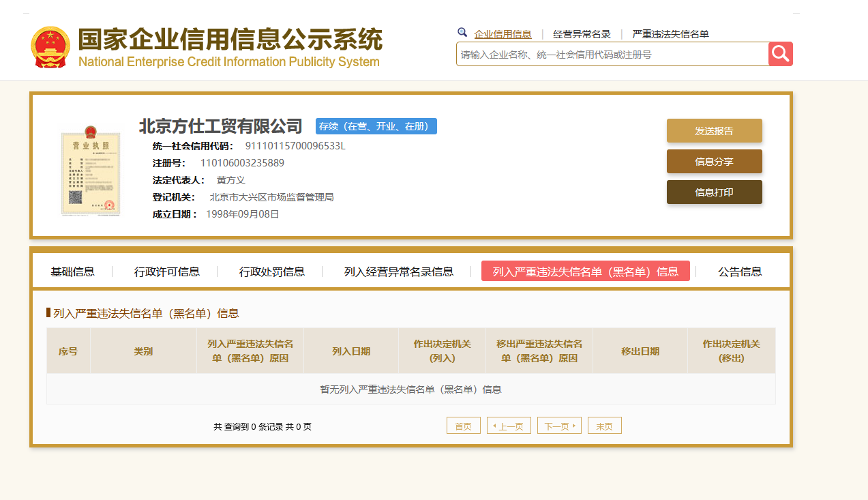Viewport: 868px width, 500px height.
Task: Click the 下一页 next page button
Action: [559, 426]
